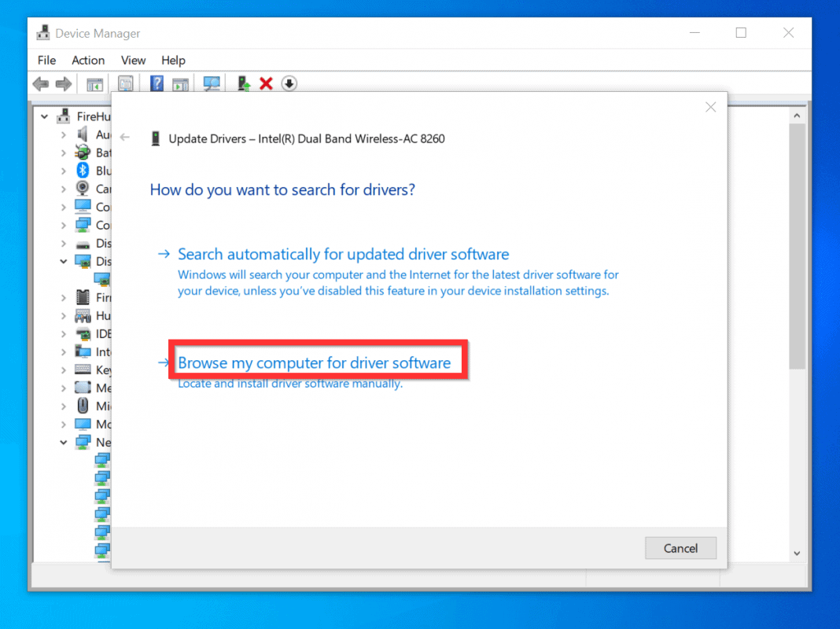Open the Help menu
Viewport: 840px width, 629px height.
point(173,60)
